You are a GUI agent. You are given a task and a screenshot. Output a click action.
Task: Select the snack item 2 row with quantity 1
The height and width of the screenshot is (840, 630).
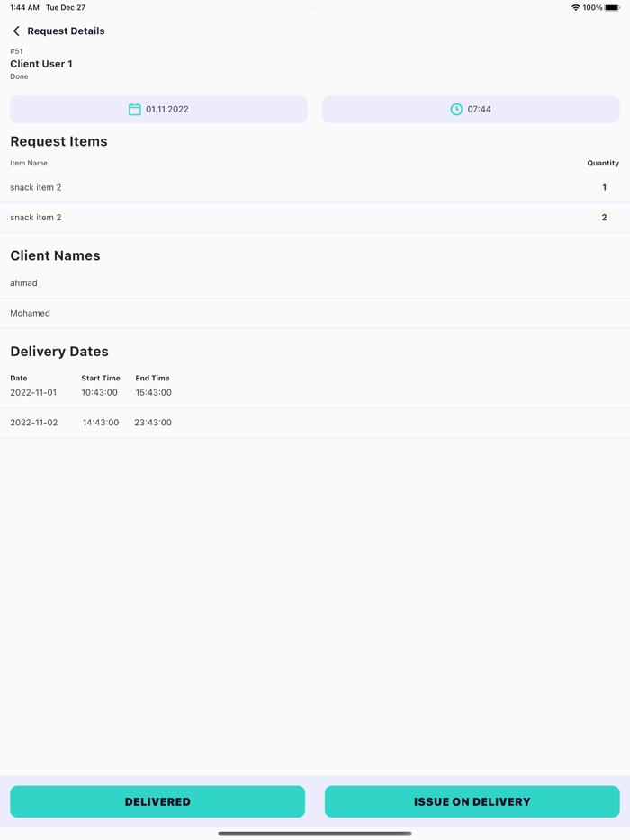click(315, 188)
